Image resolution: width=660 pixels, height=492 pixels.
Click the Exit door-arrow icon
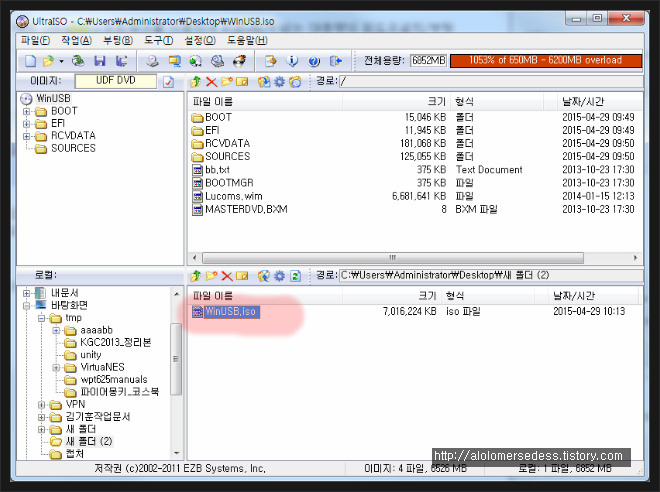tap(336, 61)
